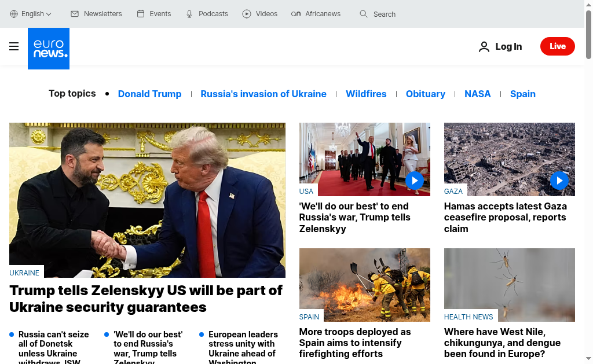The image size is (593, 364).
Task: Select the Donald Trump topic
Action: pos(150,94)
